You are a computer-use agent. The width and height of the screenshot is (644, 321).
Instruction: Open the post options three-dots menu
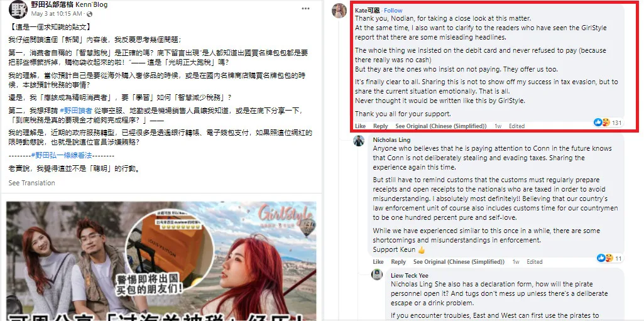click(305, 8)
